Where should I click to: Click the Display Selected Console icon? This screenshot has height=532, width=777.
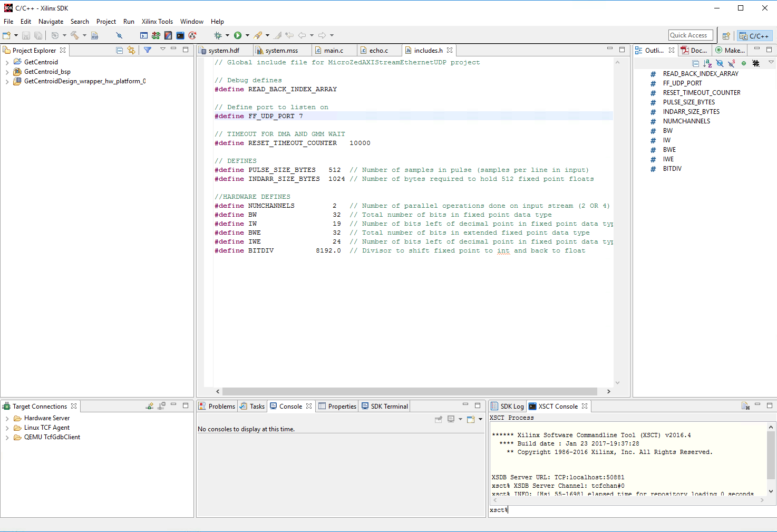click(x=451, y=419)
